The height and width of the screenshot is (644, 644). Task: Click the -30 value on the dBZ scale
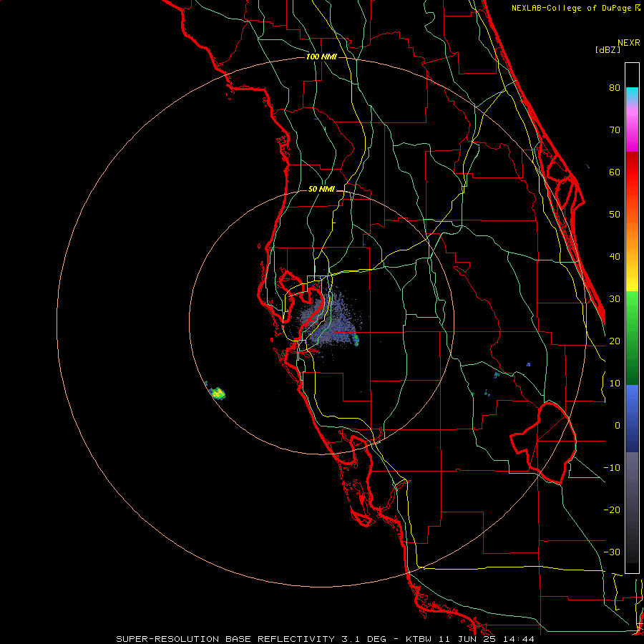pos(612,552)
